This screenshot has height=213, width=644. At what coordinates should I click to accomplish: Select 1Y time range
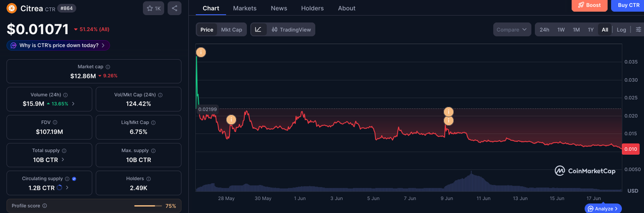point(591,30)
